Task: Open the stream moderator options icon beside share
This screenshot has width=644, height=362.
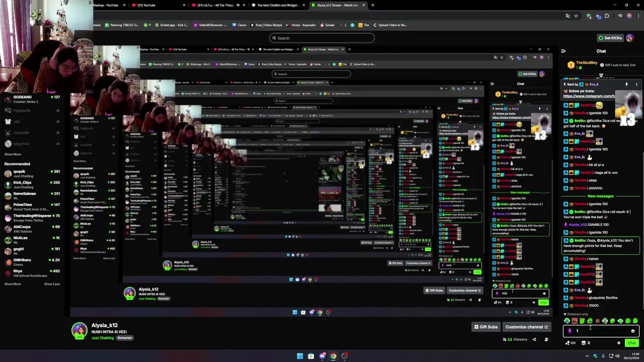Action: pyautogui.click(x=546, y=339)
